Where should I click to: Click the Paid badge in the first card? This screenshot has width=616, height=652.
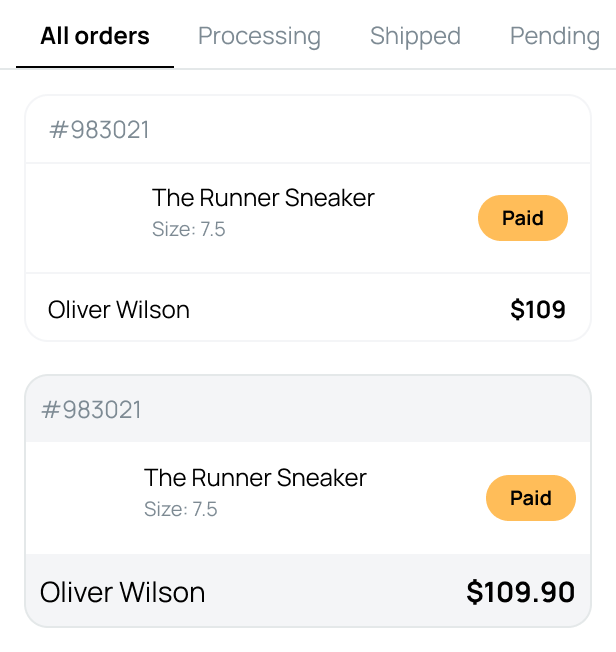522,218
